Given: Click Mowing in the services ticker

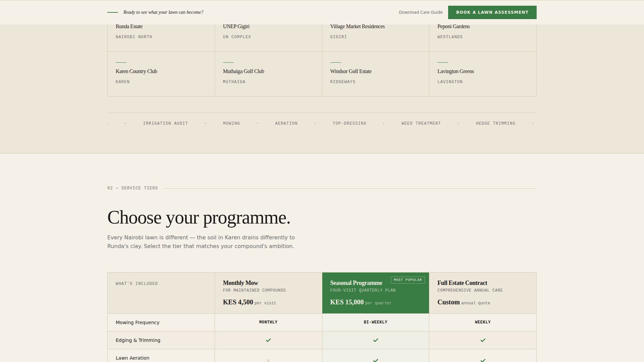Looking at the screenshot, I should click(231, 123).
